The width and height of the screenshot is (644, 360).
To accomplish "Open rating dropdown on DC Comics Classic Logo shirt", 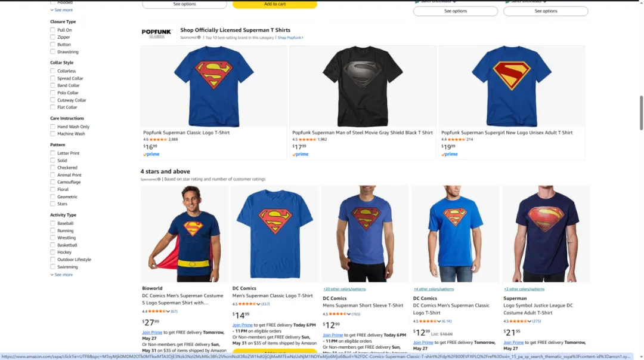I will tap(439, 321).
